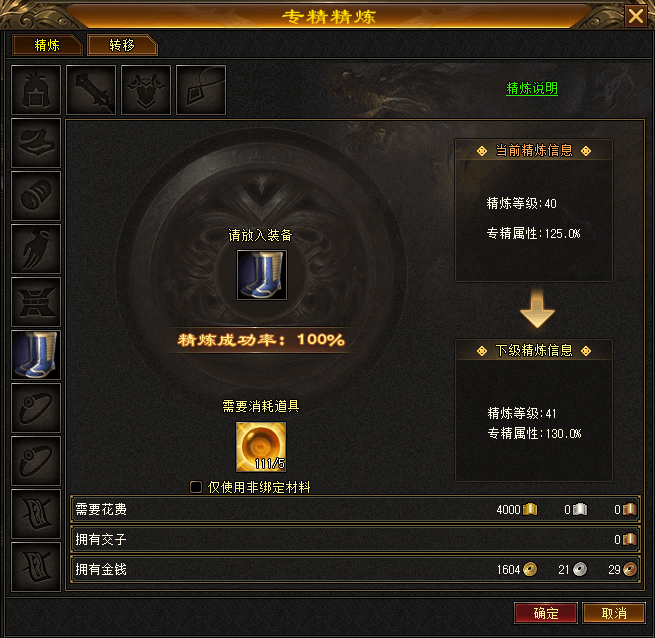655x638 pixels.
Task: Select the glove equipment slot
Action: [x=36, y=249]
